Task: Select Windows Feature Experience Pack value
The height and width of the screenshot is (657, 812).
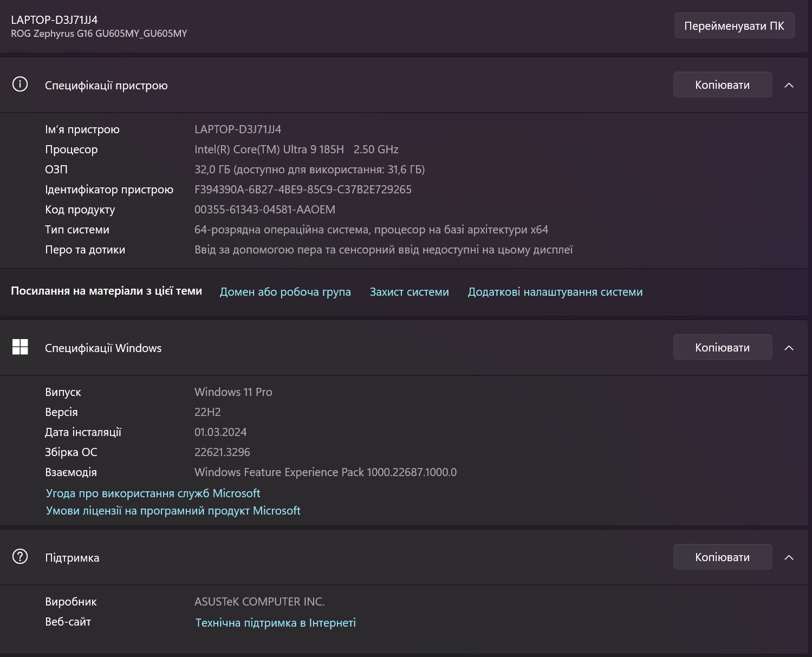Action: click(x=326, y=472)
